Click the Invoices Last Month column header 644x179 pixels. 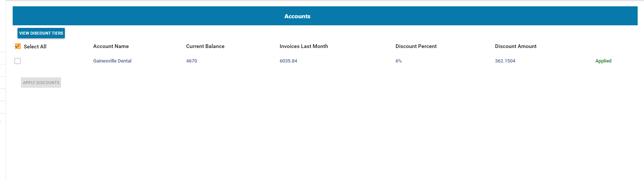[x=304, y=46]
